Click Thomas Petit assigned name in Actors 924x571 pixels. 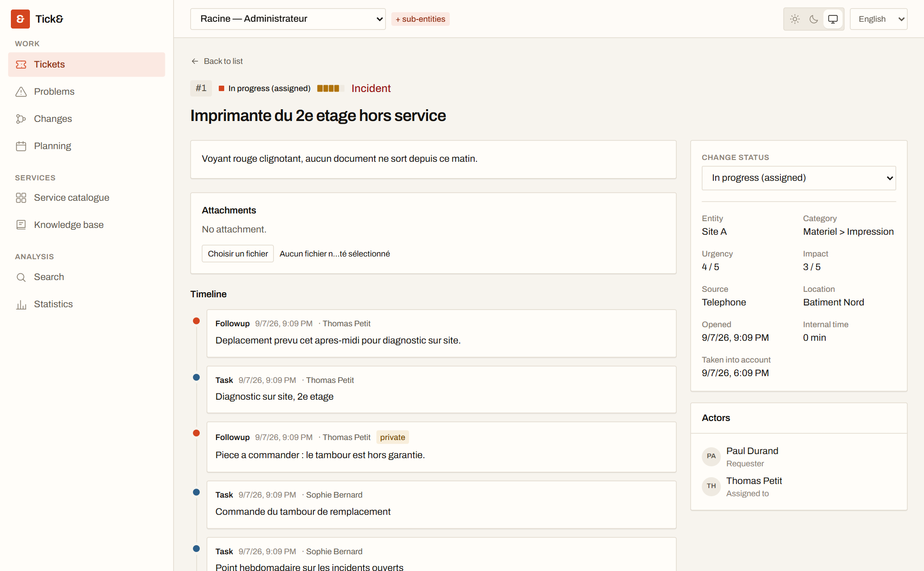click(x=754, y=481)
